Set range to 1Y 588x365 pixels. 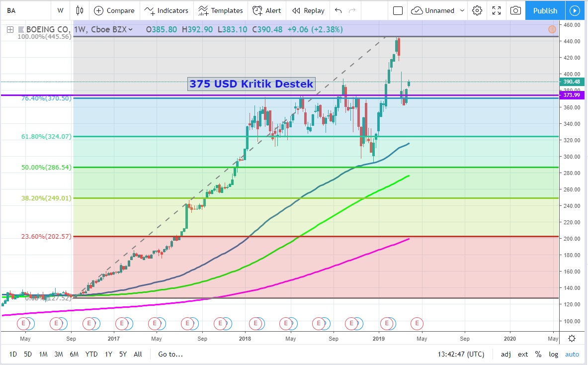[108, 354]
